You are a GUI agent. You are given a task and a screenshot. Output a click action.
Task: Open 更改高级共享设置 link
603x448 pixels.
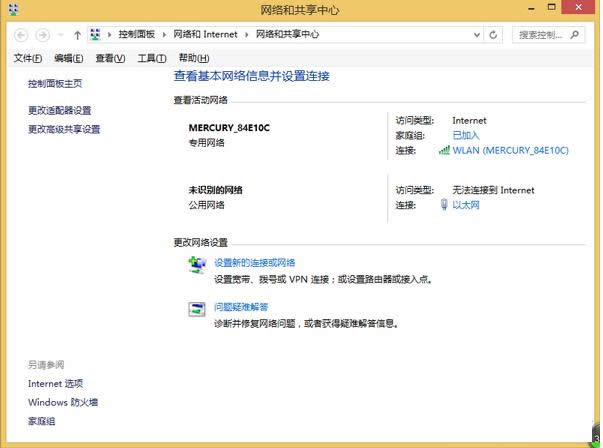coord(64,129)
